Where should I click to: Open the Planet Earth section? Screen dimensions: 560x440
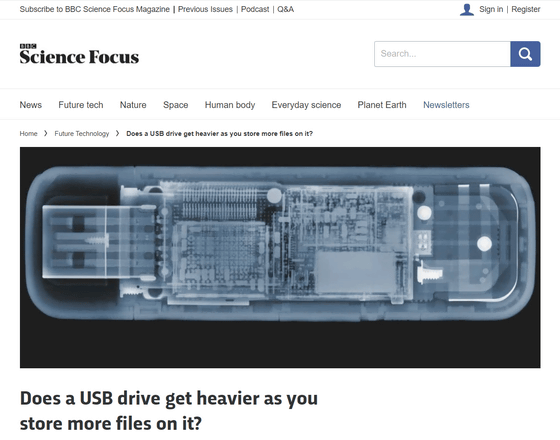click(x=382, y=105)
